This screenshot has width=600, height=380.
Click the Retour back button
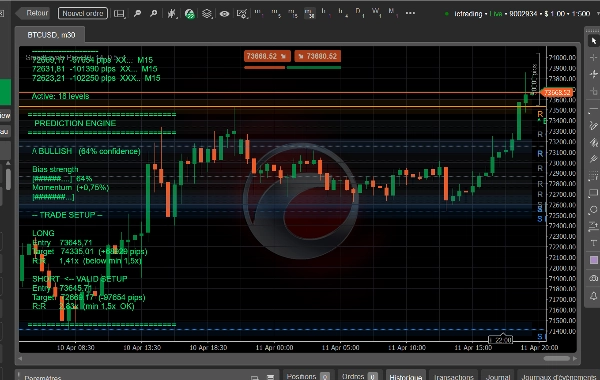pyautogui.click(x=34, y=13)
